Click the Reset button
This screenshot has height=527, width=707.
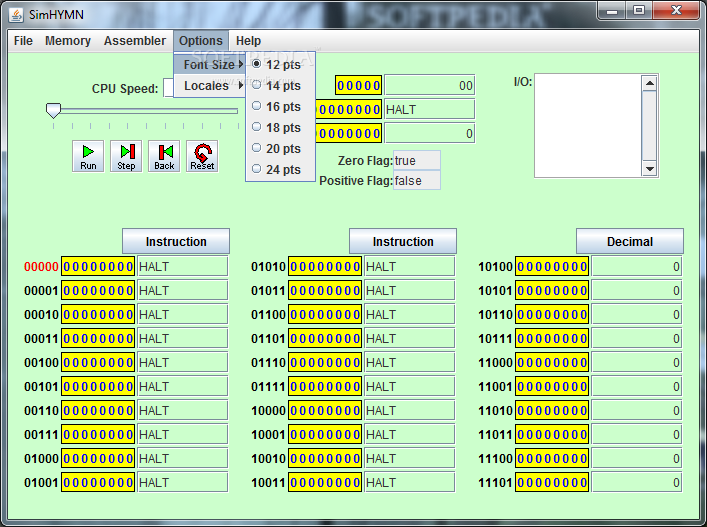point(202,156)
